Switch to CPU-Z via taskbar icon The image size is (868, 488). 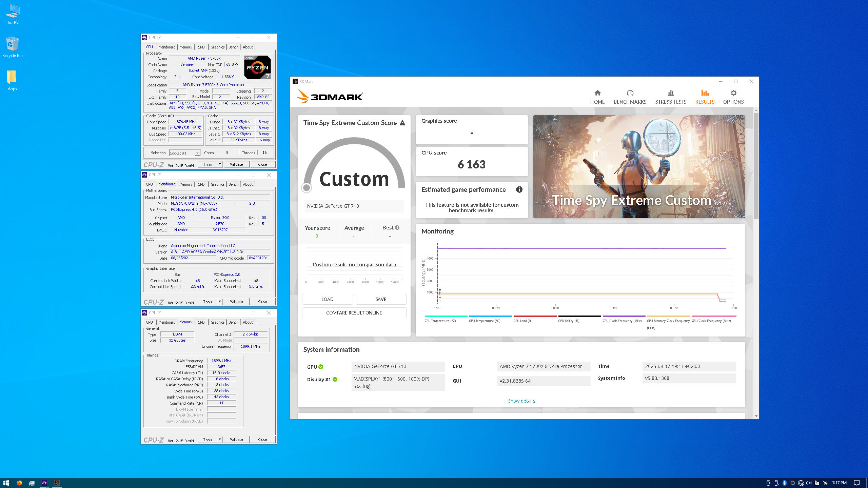[x=44, y=483]
